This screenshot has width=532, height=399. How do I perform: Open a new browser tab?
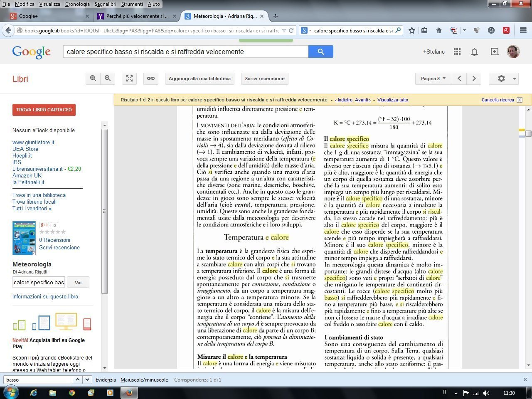(x=275, y=16)
